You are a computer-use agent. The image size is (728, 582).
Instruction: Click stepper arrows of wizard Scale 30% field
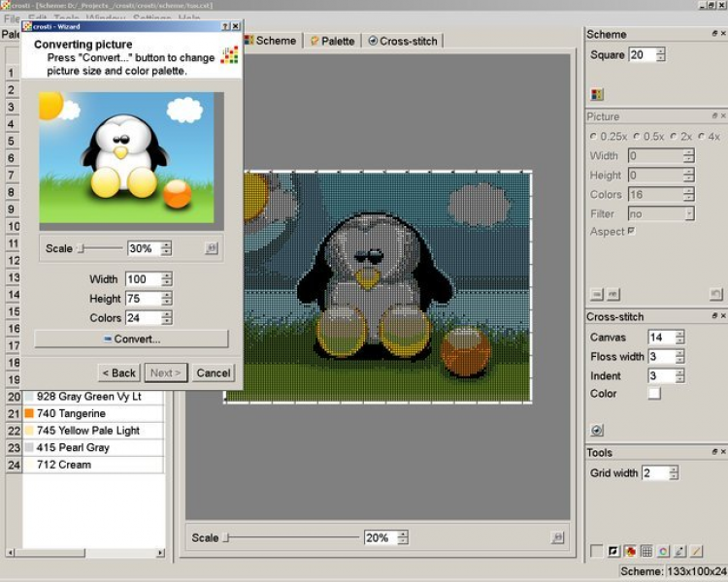pos(166,248)
